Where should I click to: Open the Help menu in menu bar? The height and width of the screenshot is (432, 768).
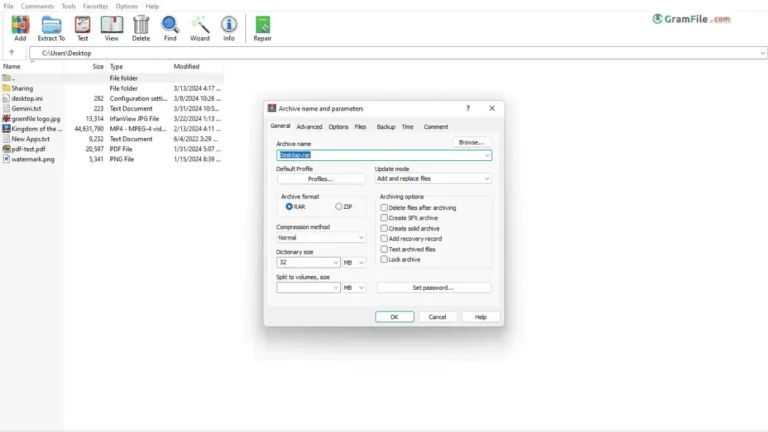(152, 6)
